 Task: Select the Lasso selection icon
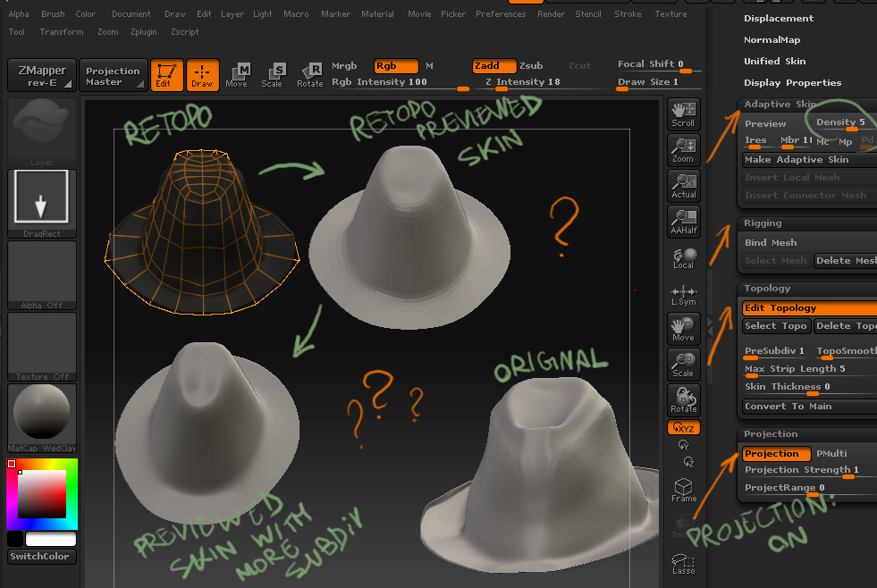(683, 561)
